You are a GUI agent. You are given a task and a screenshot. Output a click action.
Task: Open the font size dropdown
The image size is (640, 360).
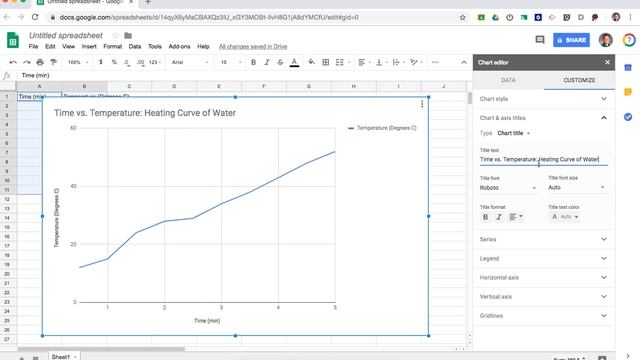pyautogui.click(x=231, y=62)
